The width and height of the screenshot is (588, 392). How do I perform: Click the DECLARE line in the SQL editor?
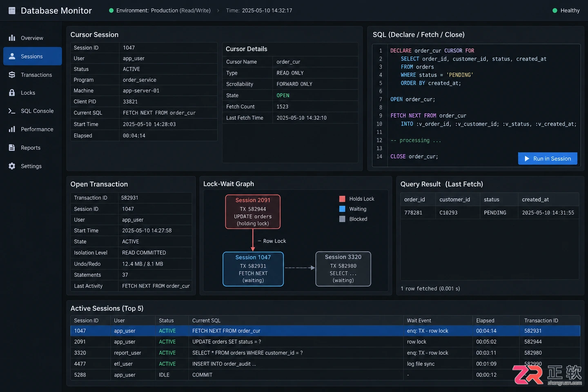tap(432, 51)
